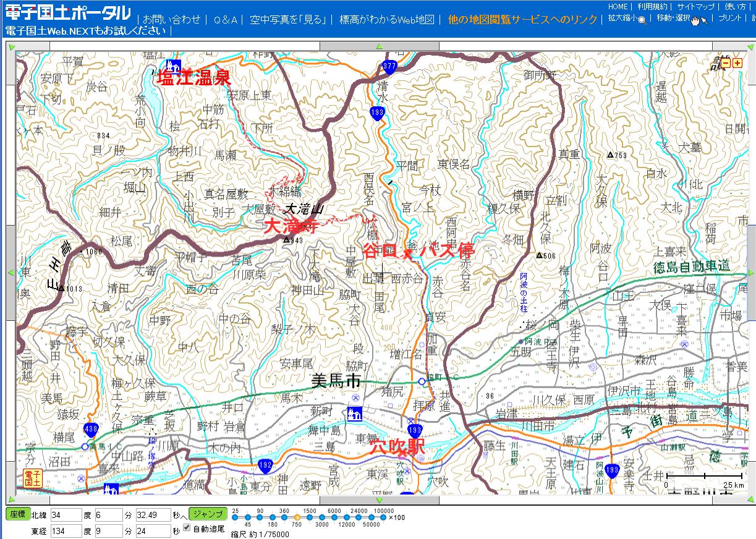Viewport: 756px width, 539px height.
Task: Click the 北緯 degrees field showing 34
Action: 66,514
